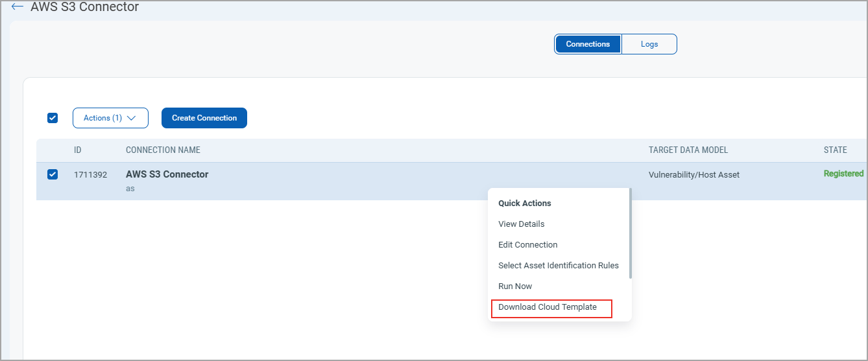
Task: Click connection ID 1711392 in the row
Action: point(90,175)
